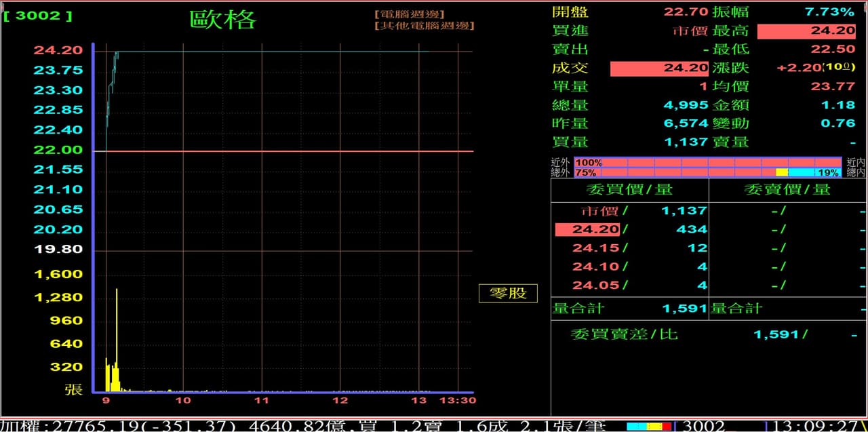Click the 12 o'clock time axis marker
Viewport: 868px width, 432px height.
click(x=340, y=400)
